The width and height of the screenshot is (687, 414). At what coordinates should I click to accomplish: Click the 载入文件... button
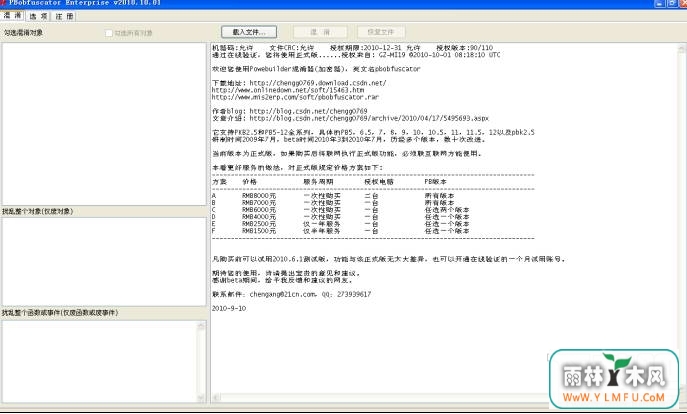[x=249, y=32]
